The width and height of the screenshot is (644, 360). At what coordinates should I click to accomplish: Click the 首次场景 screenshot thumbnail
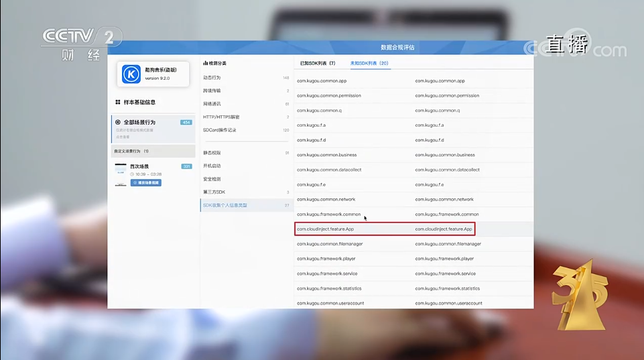pyautogui.click(x=121, y=174)
